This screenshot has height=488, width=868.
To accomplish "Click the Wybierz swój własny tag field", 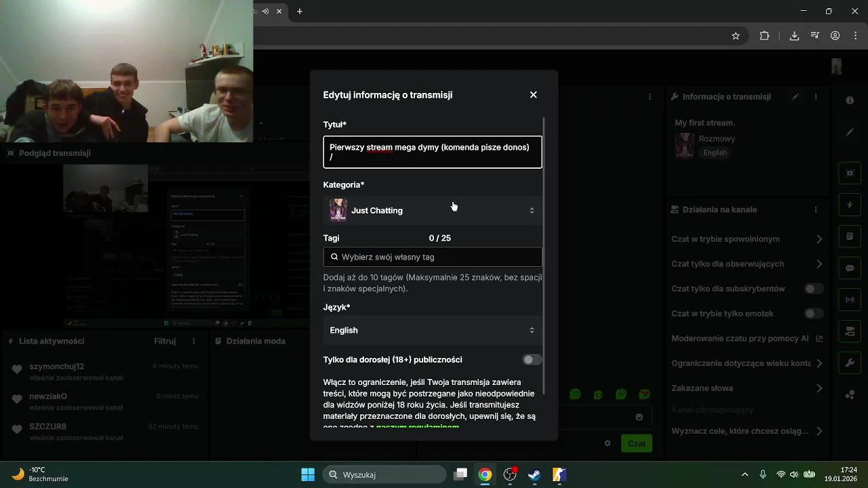I will click(x=433, y=257).
